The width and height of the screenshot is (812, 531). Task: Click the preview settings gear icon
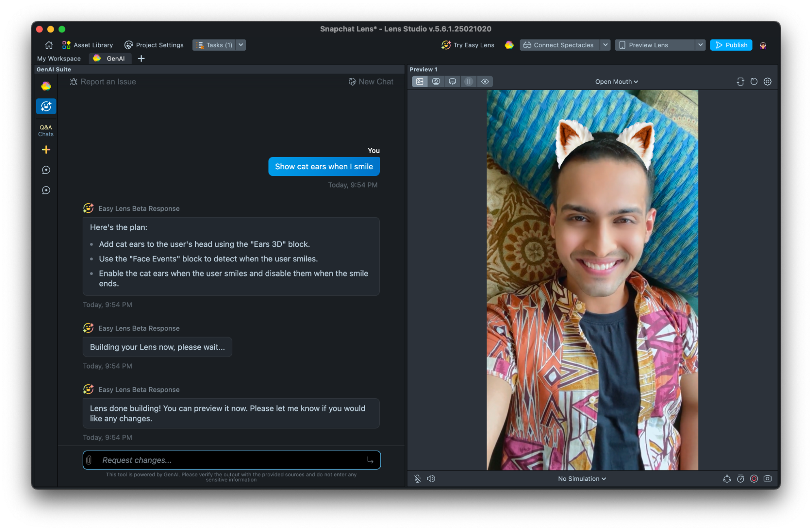pos(767,82)
